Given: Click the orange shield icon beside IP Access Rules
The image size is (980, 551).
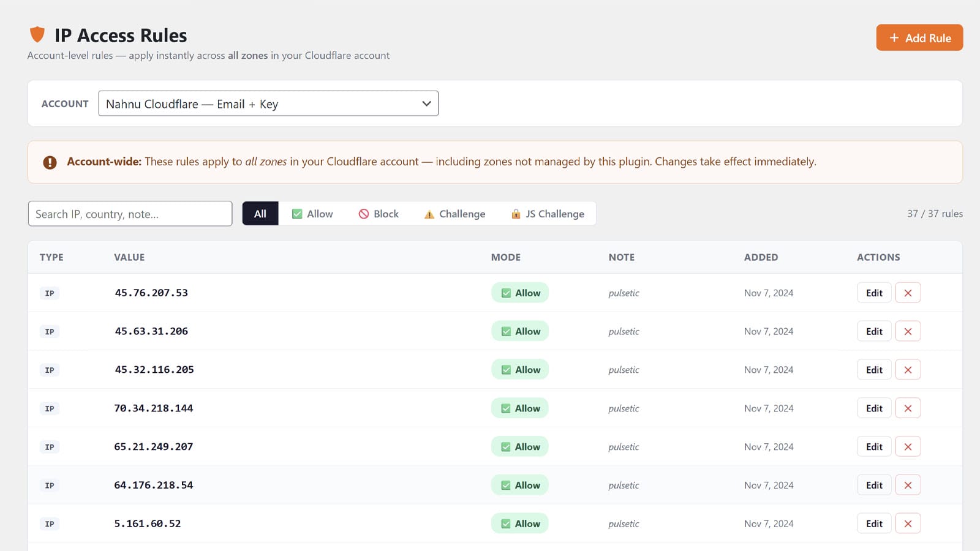Looking at the screenshot, I should click(37, 35).
